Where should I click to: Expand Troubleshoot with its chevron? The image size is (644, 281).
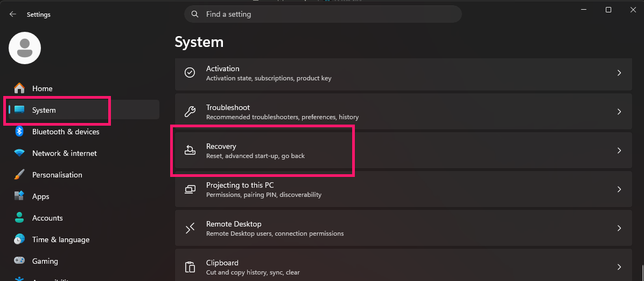[619, 112]
